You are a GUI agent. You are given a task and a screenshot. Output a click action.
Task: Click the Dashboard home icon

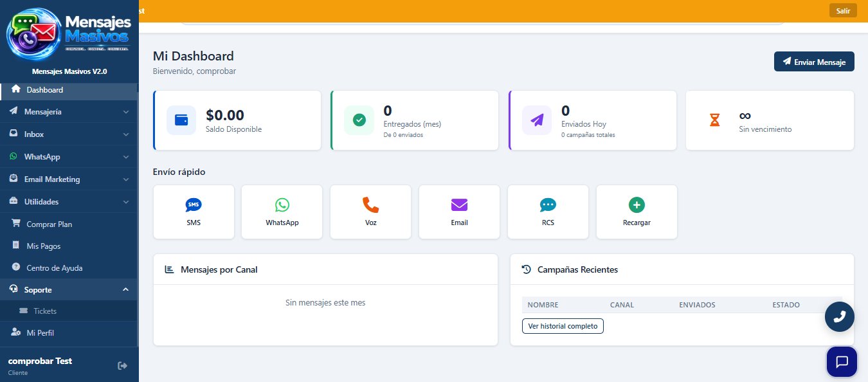click(x=17, y=89)
